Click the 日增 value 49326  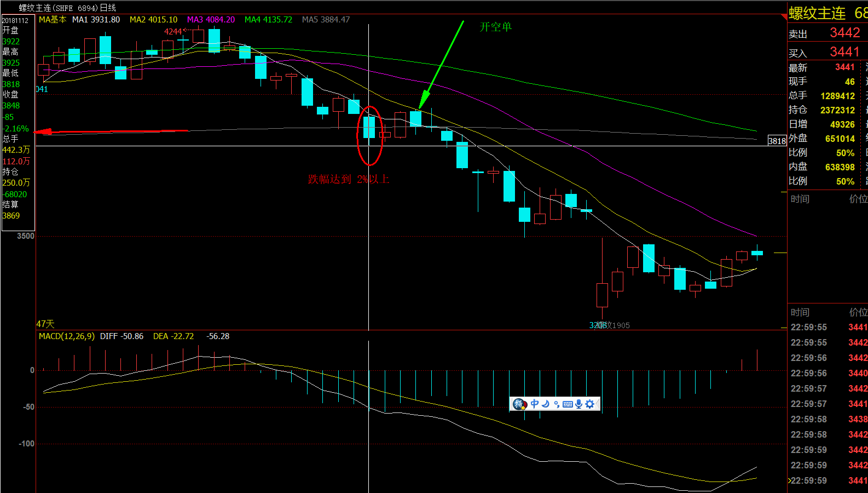pos(842,124)
